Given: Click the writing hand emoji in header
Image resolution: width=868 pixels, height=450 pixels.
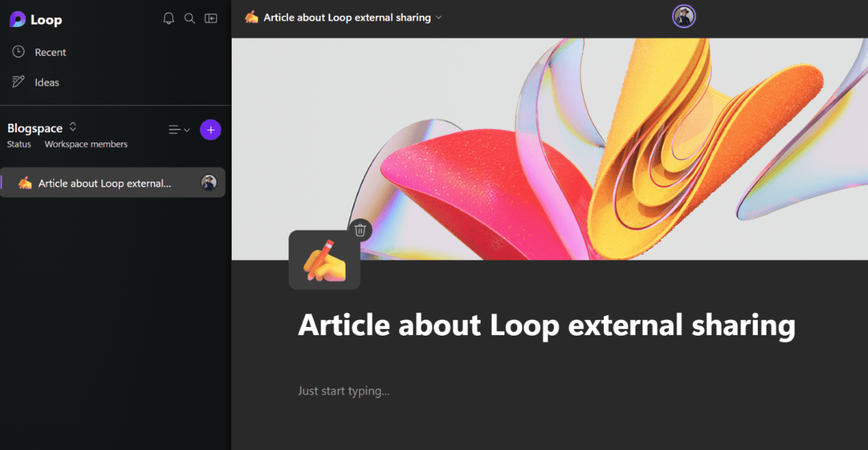Looking at the screenshot, I should (x=252, y=17).
